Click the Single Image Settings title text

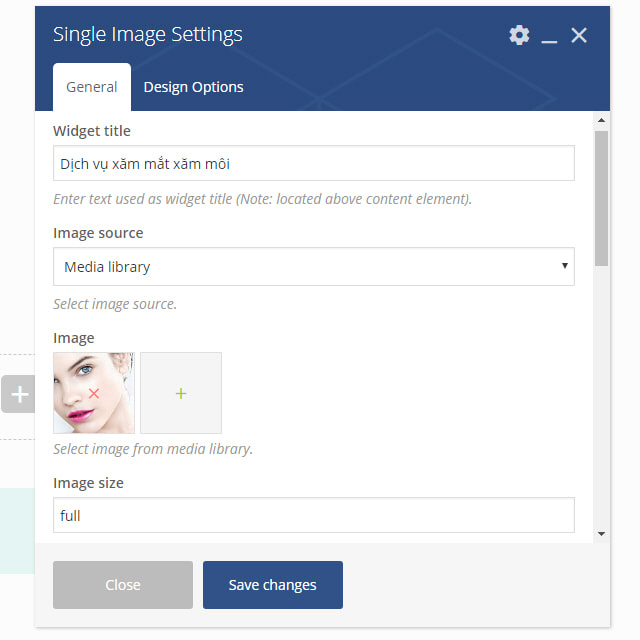[148, 35]
